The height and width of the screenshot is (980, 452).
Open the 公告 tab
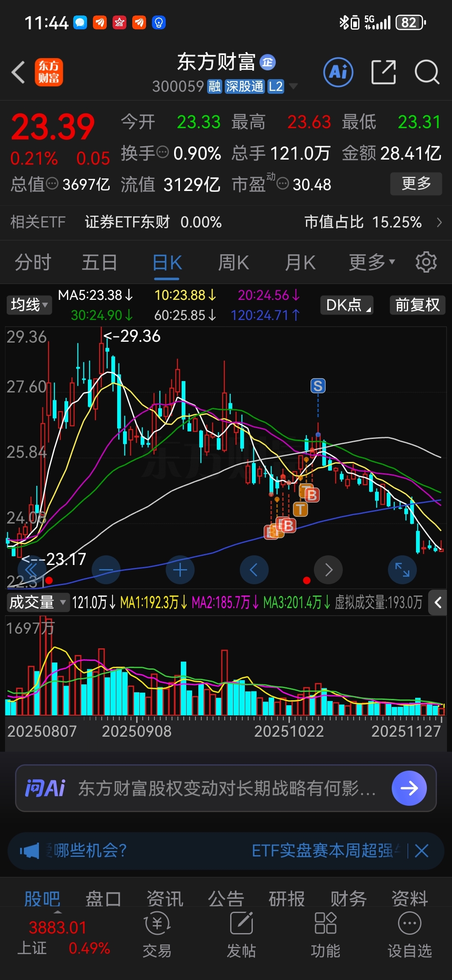point(226,899)
